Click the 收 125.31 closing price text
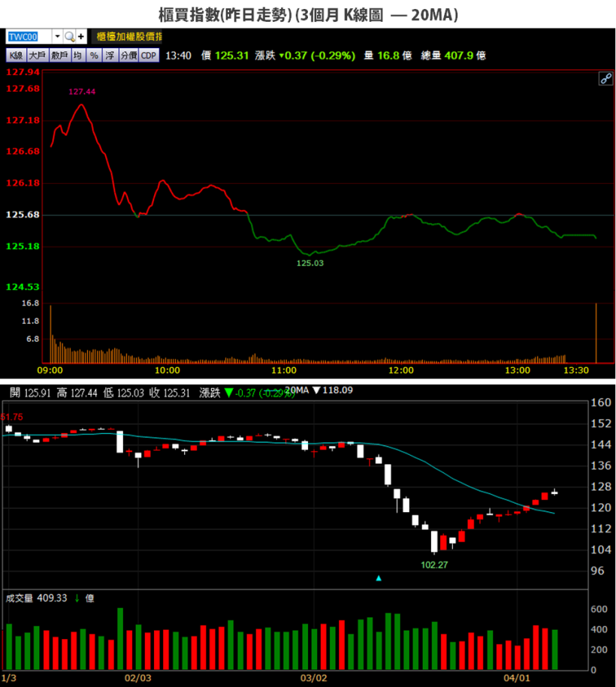The image size is (616, 687). [169, 393]
